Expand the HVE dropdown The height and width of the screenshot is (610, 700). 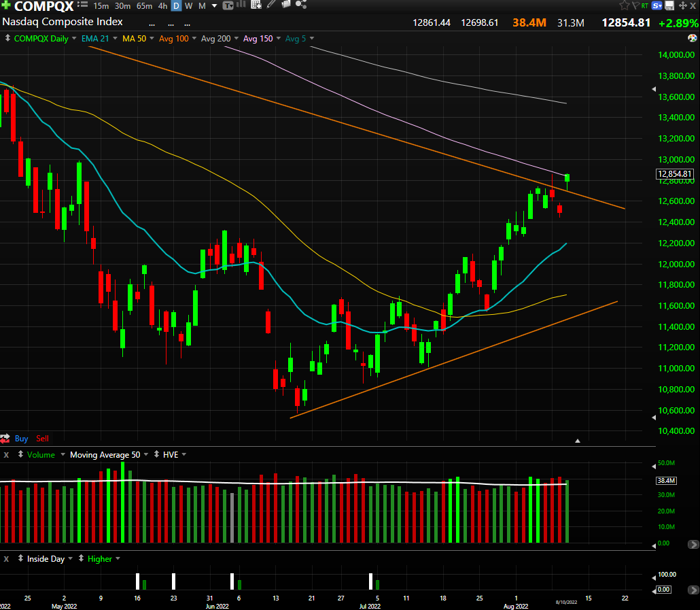tap(184, 454)
